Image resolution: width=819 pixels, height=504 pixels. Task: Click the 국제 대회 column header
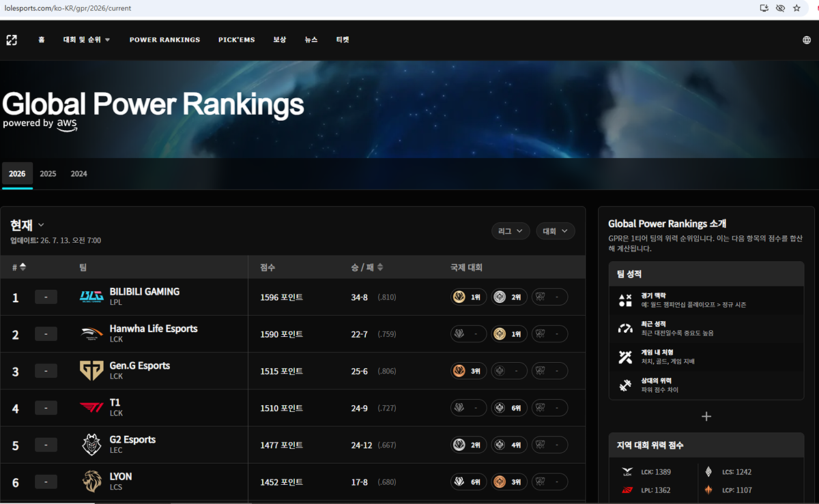click(466, 267)
